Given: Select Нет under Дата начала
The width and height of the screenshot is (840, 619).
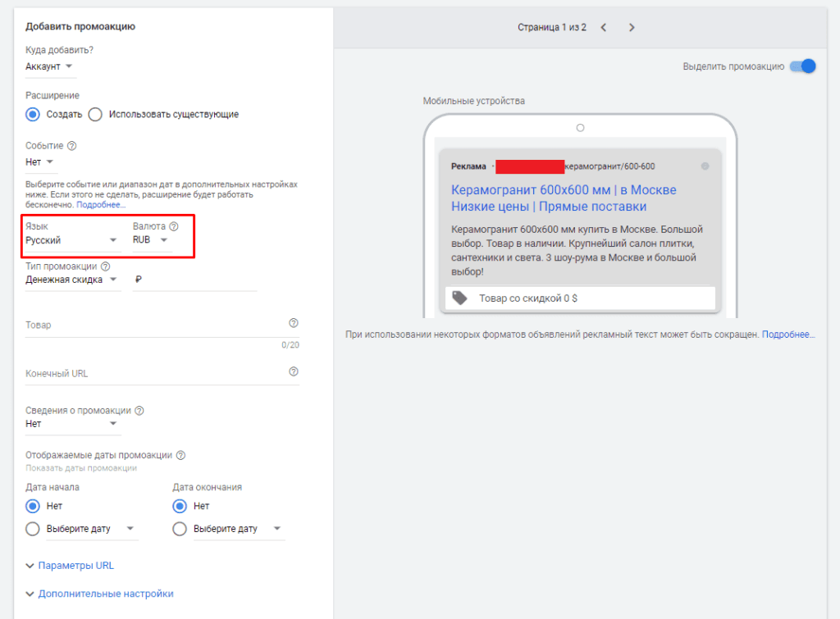Looking at the screenshot, I should click(33, 506).
